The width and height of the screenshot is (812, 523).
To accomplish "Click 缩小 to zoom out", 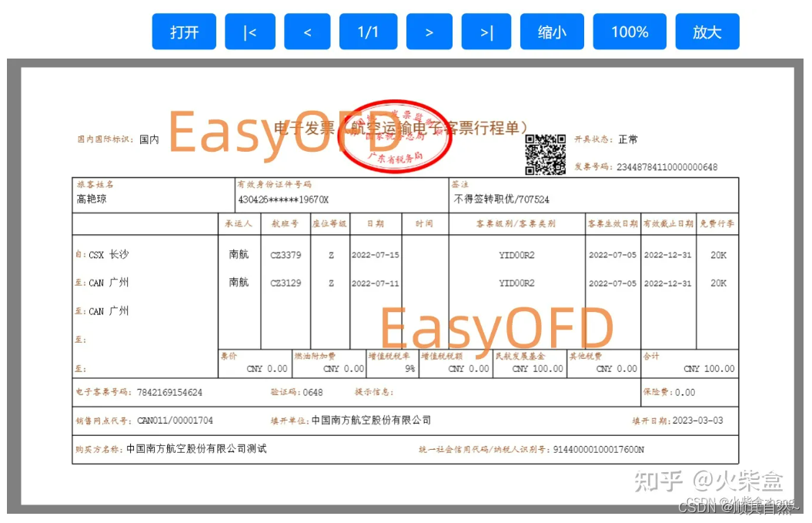I will tap(552, 32).
